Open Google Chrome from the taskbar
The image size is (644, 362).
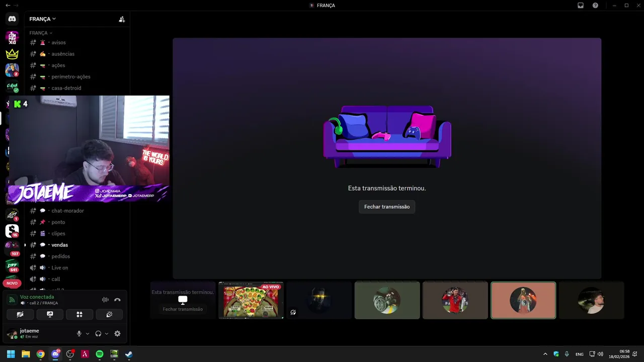tap(40, 354)
